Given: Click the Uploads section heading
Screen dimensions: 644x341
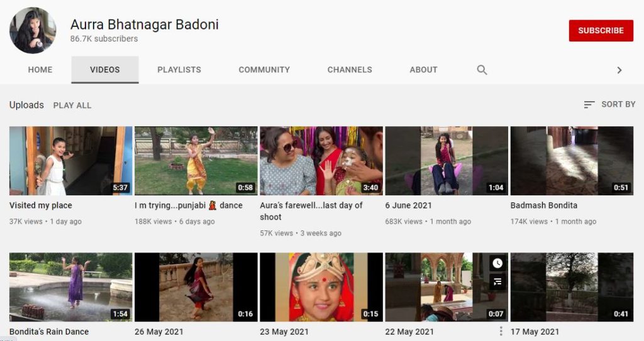Looking at the screenshot, I should [x=26, y=105].
